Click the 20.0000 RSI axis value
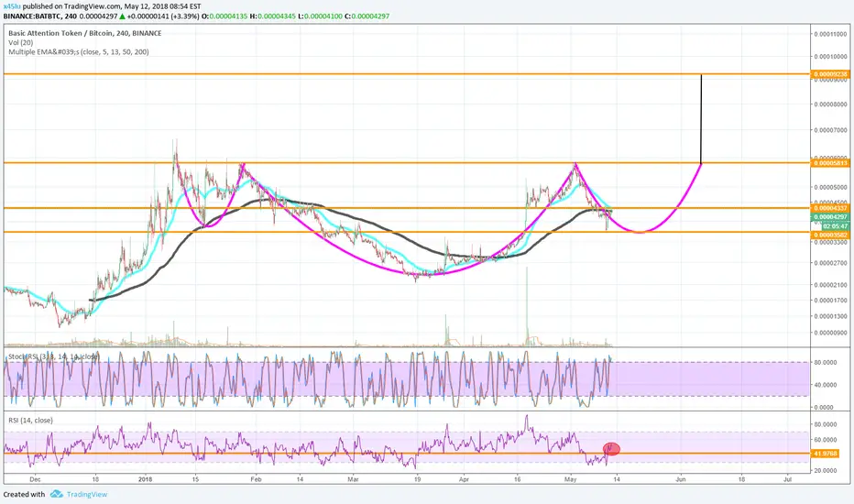This screenshot has width=854, height=504. [825, 471]
